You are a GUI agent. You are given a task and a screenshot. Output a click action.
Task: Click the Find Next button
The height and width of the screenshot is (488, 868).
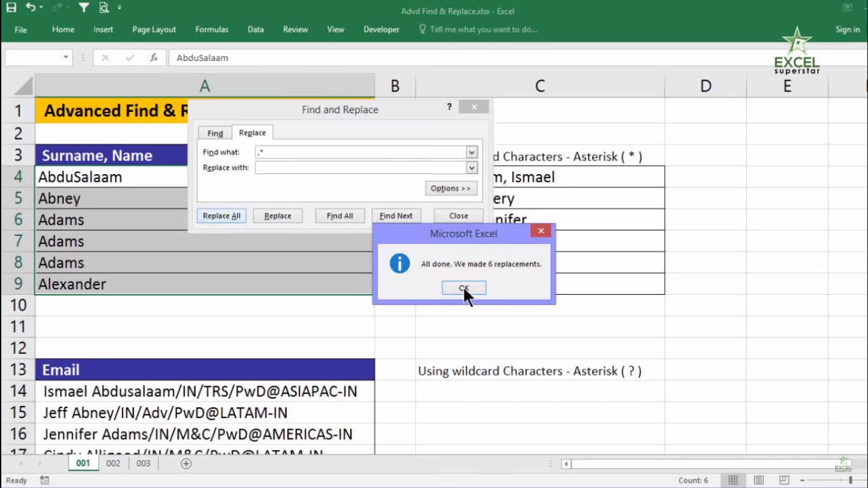396,216
